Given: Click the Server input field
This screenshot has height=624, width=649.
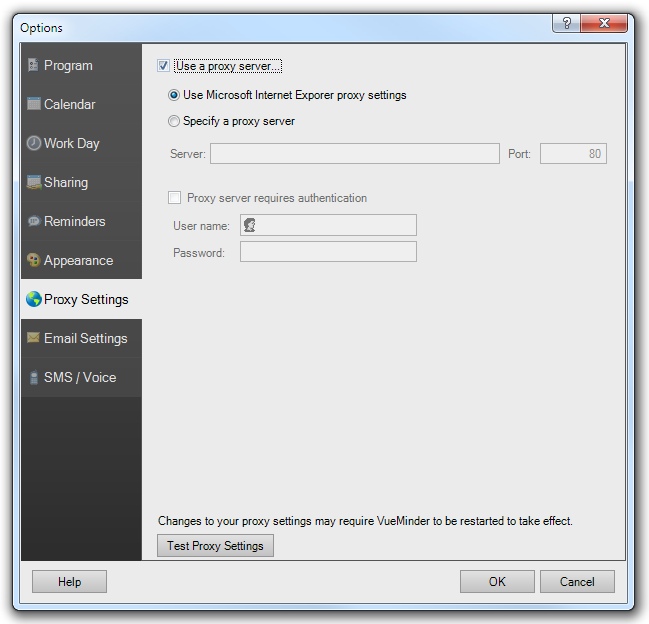Looking at the screenshot, I should (x=355, y=154).
